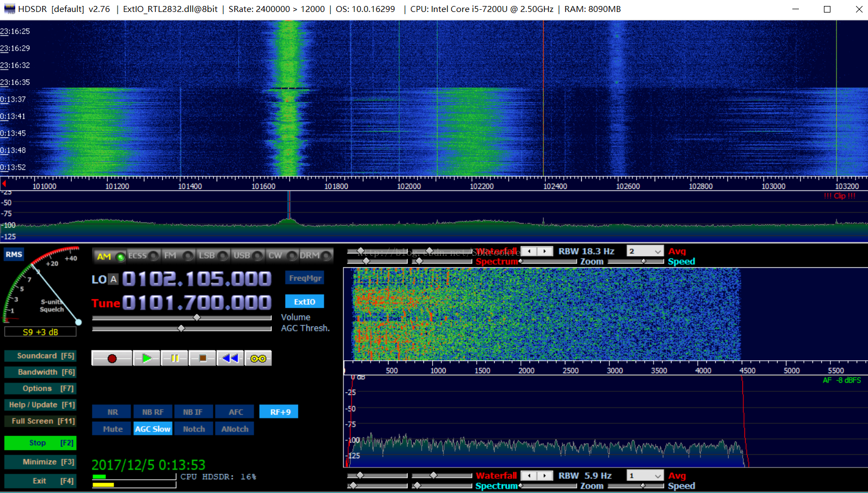Screen dimensions: 868x493
Task: Click Help / Update [F1]
Action: tap(40, 405)
